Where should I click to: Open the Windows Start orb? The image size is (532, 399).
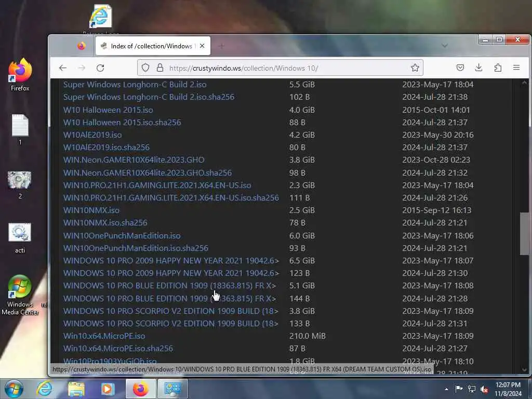tap(14, 389)
